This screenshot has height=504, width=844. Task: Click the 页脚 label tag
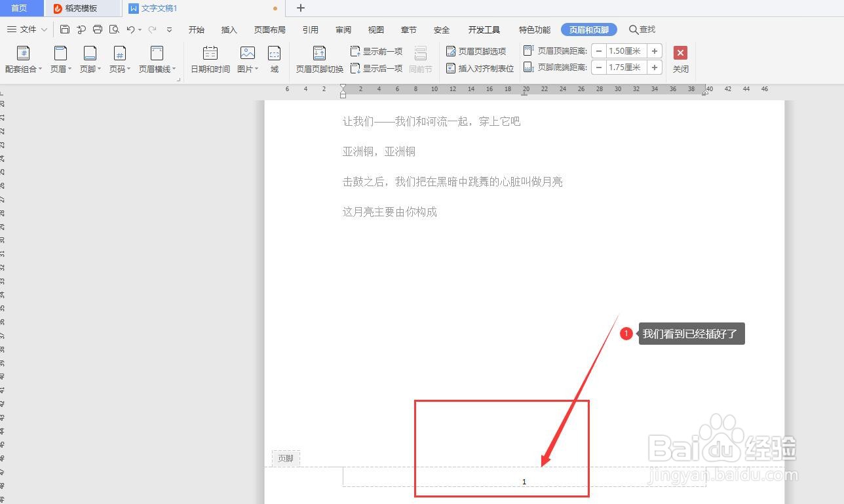point(286,458)
